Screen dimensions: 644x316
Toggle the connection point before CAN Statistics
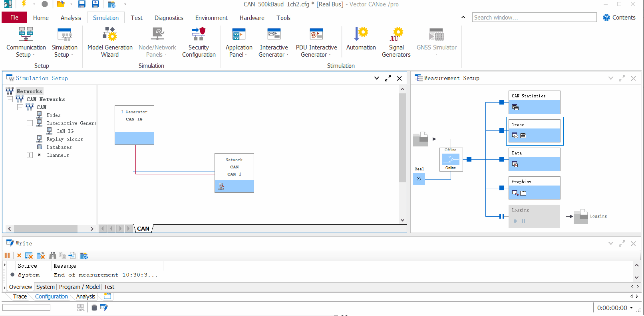pos(502,102)
